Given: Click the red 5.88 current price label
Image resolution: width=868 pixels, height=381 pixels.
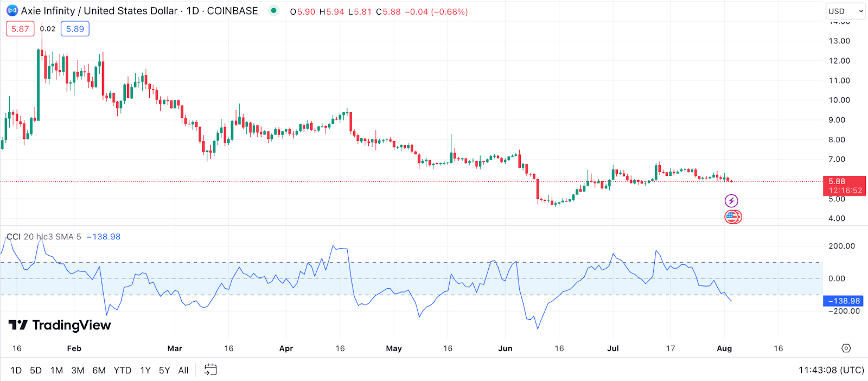Looking at the screenshot, I should (844, 186).
